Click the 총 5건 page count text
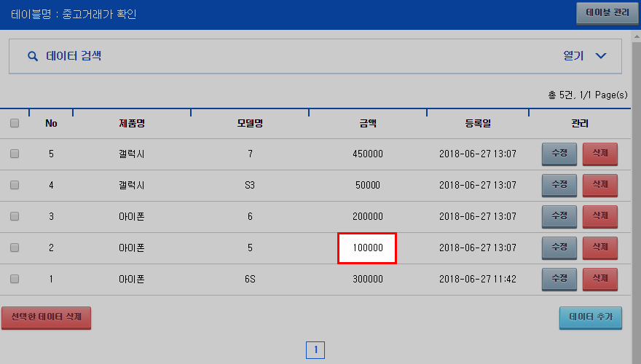The width and height of the screenshot is (641, 364). tap(588, 95)
